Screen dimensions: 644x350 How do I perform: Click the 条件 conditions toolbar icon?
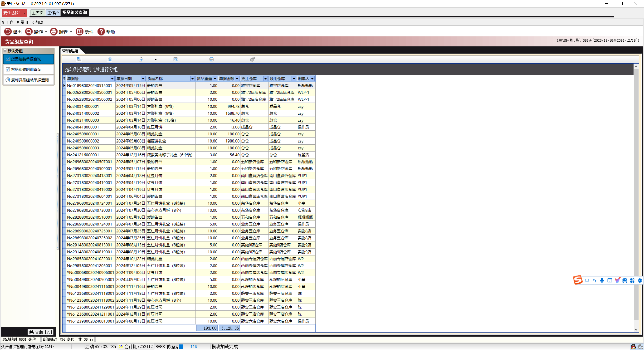coord(79,32)
